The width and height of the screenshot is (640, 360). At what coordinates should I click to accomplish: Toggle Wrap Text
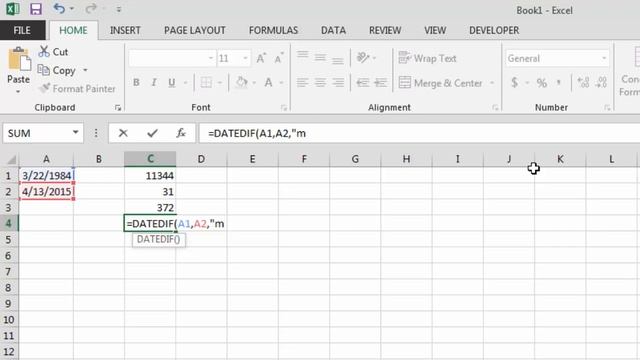(x=427, y=58)
